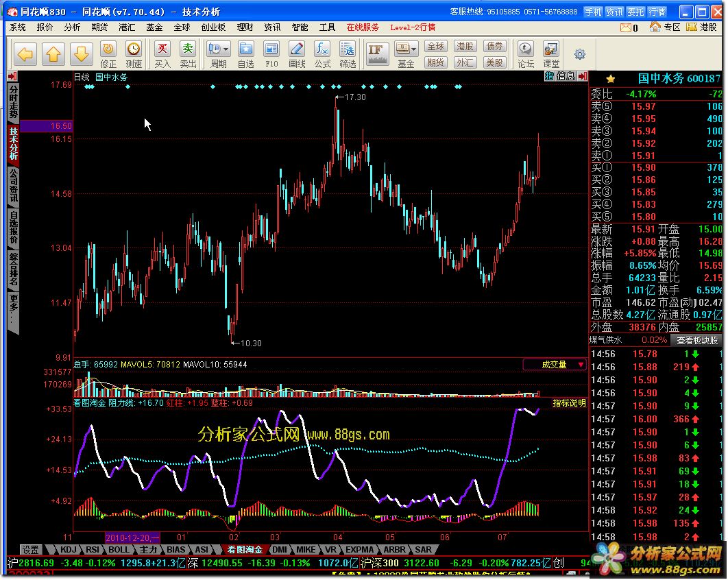Viewport: 728px width, 580px height.
Task: Click the settings gear icon in toolbar
Action: point(579,54)
